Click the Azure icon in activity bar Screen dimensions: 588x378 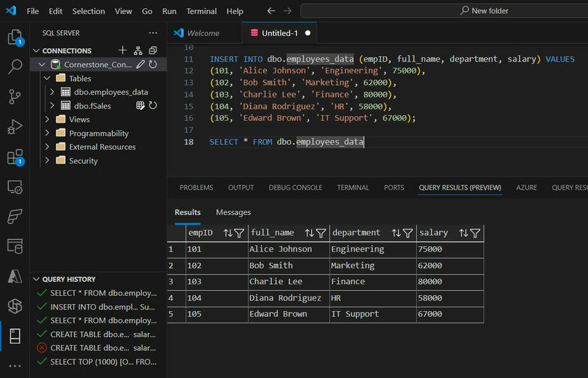click(x=15, y=276)
